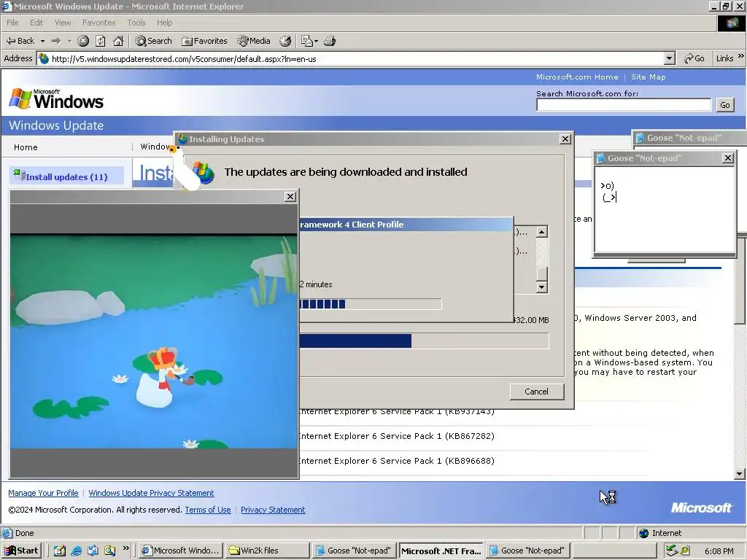Go back using the Back arrow button
This screenshot has width=747, height=560.
click(20, 41)
